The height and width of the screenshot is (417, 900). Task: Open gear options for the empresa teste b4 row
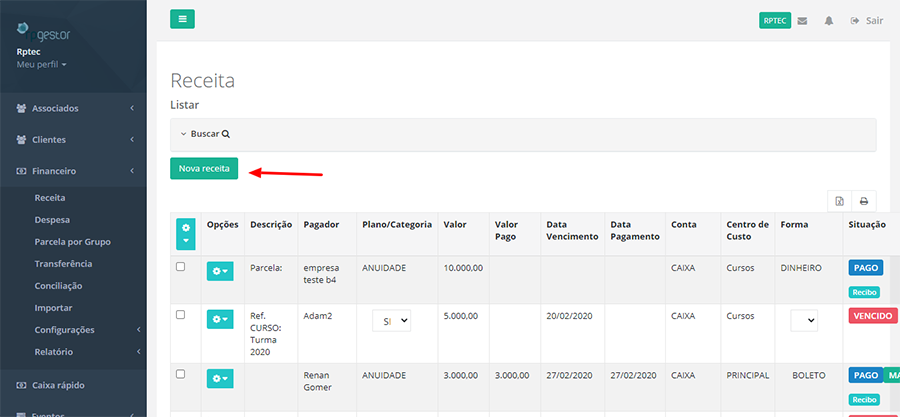tap(219, 270)
